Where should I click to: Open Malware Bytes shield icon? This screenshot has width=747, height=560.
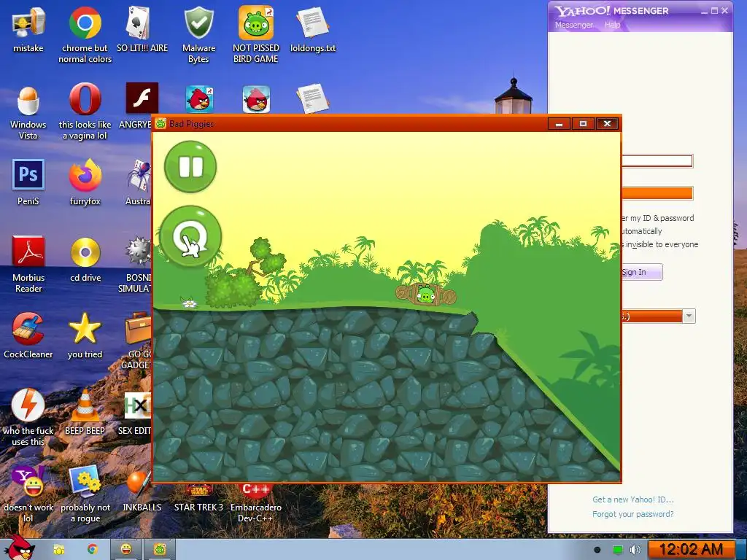click(x=198, y=34)
